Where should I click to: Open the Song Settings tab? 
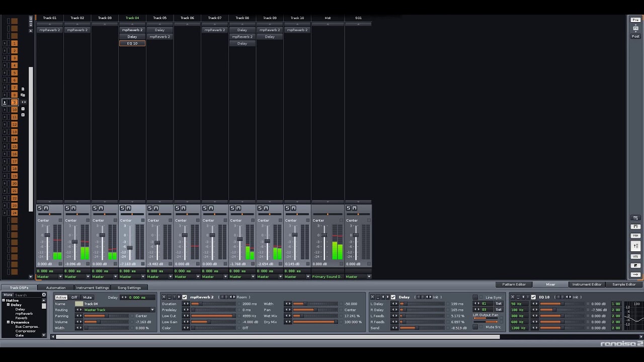[129, 288]
